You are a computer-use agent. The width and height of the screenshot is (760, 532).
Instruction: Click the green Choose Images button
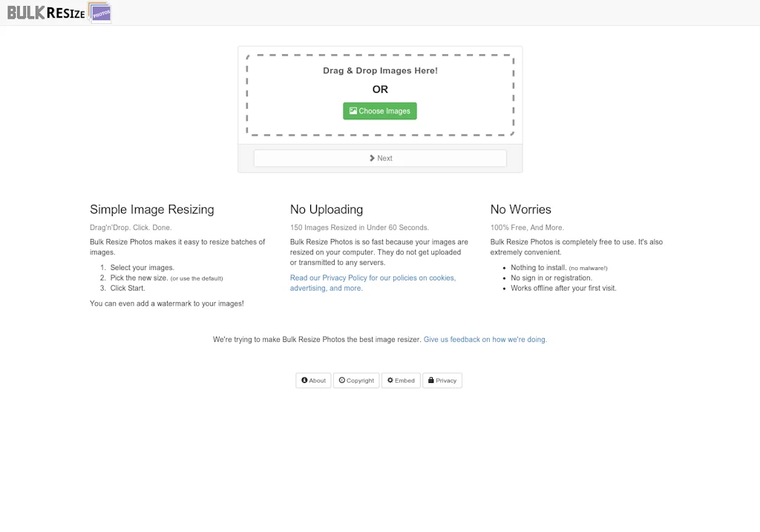click(379, 111)
